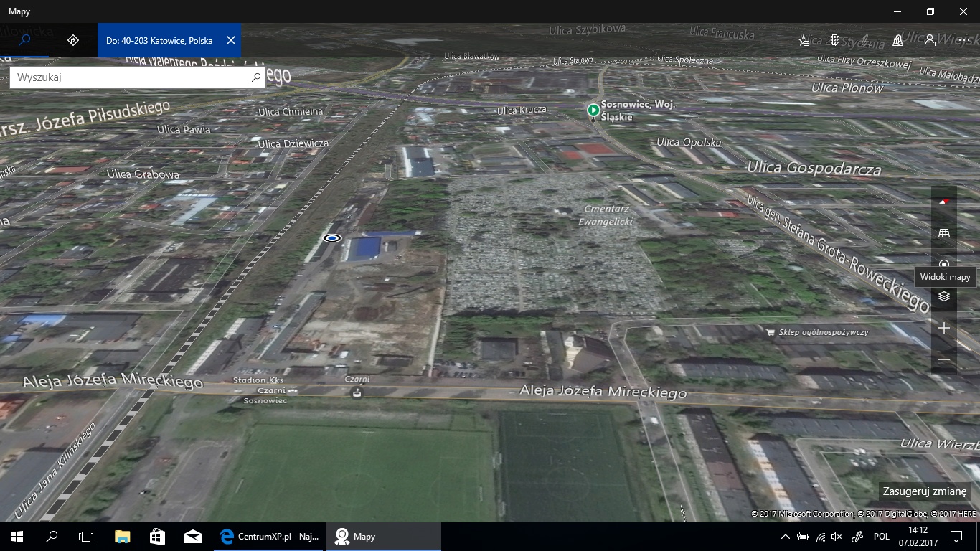The height and width of the screenshot is (551, 980).
Task: Close the Katowice directions tab
Action: point(231,40)
